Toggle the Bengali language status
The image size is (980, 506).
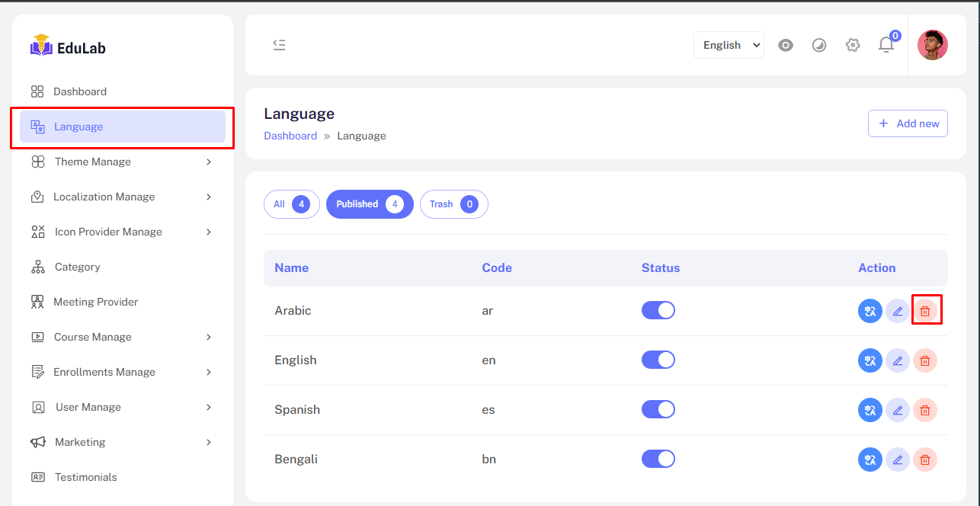658,459
